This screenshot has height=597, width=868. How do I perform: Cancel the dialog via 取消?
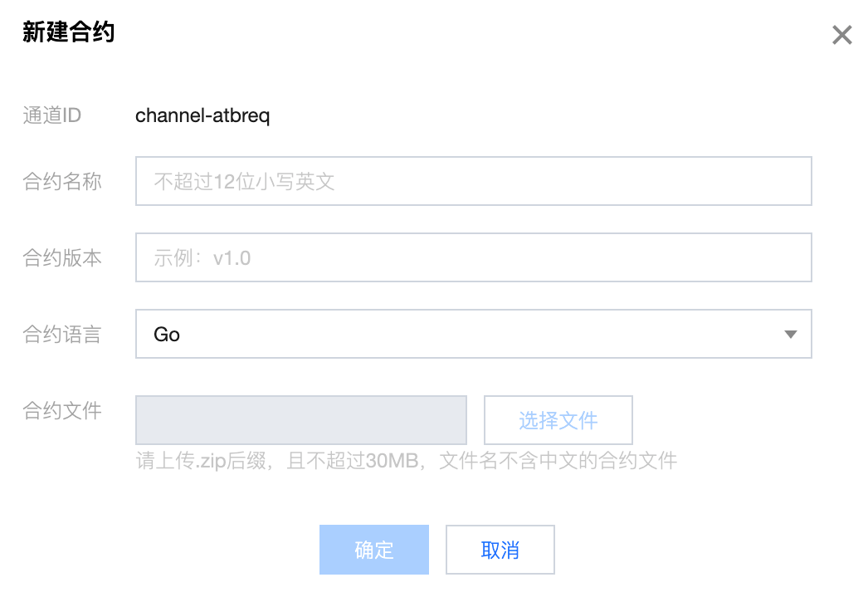pyautogui.click(x=500, y=550)
